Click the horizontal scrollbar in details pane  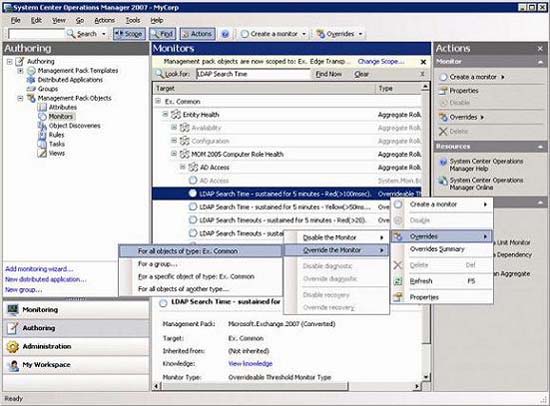click(255, 386)
